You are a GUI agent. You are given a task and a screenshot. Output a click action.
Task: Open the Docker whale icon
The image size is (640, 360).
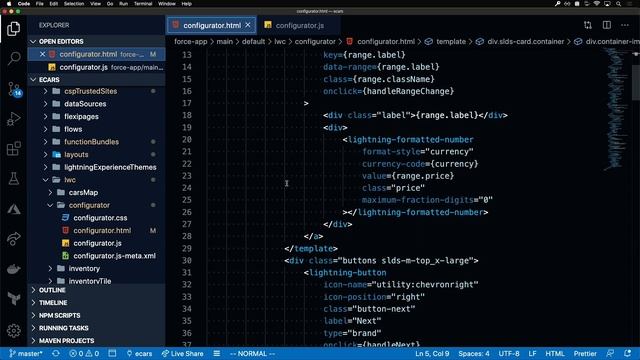pyautogui.click(x=13, y=269)
